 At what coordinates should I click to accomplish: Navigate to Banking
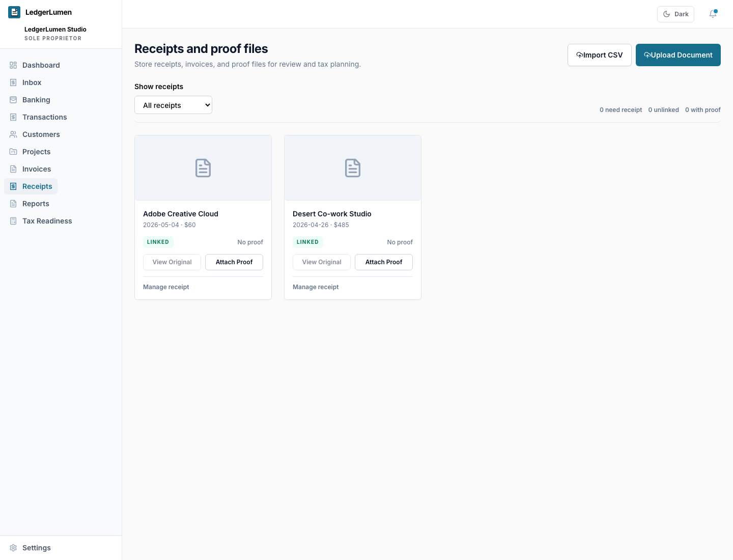(30, 100)
